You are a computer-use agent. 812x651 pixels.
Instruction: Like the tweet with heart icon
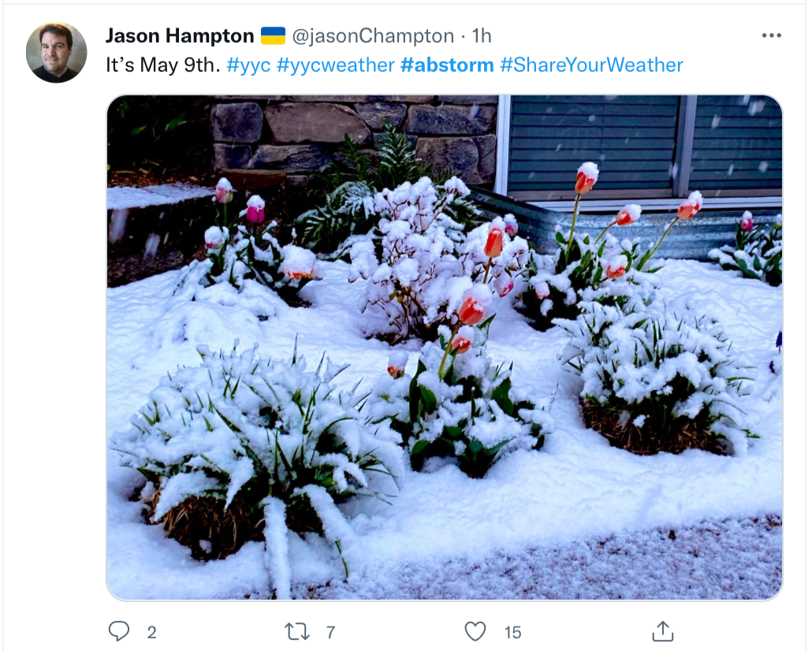coord(475,631)
